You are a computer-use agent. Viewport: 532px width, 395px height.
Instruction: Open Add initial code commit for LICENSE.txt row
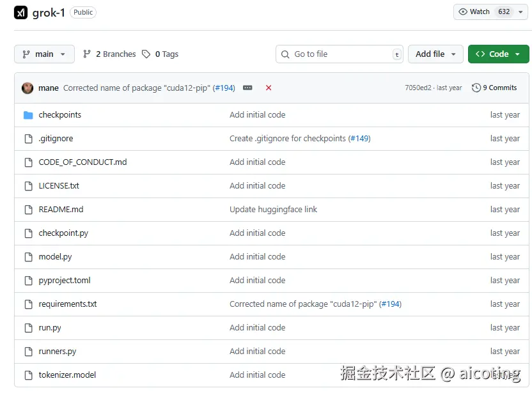[258, 186]
